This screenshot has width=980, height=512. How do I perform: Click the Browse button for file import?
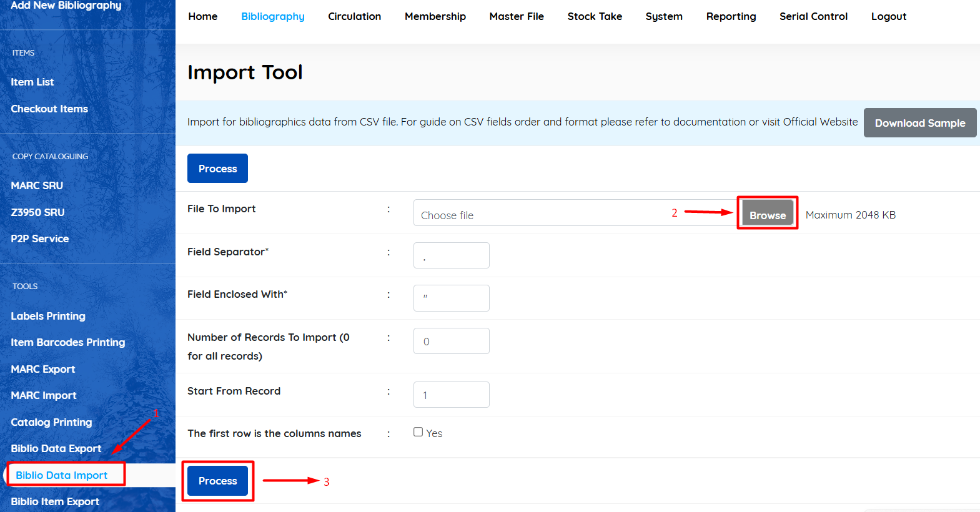(767, 214)
